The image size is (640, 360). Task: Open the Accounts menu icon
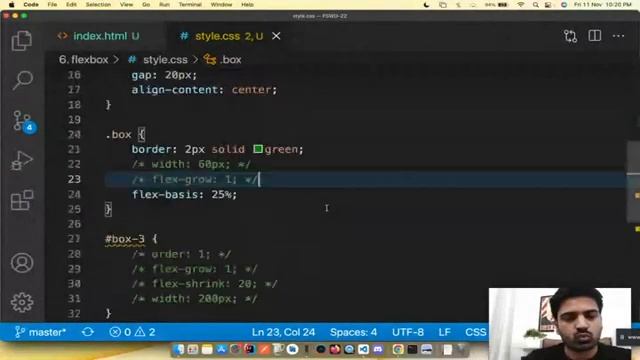click(x=22, y=263)
